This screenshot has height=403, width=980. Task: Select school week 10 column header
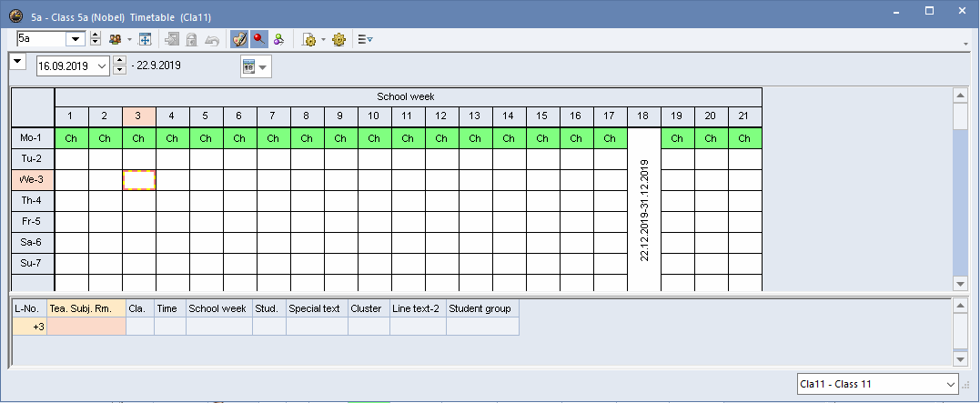374,116
